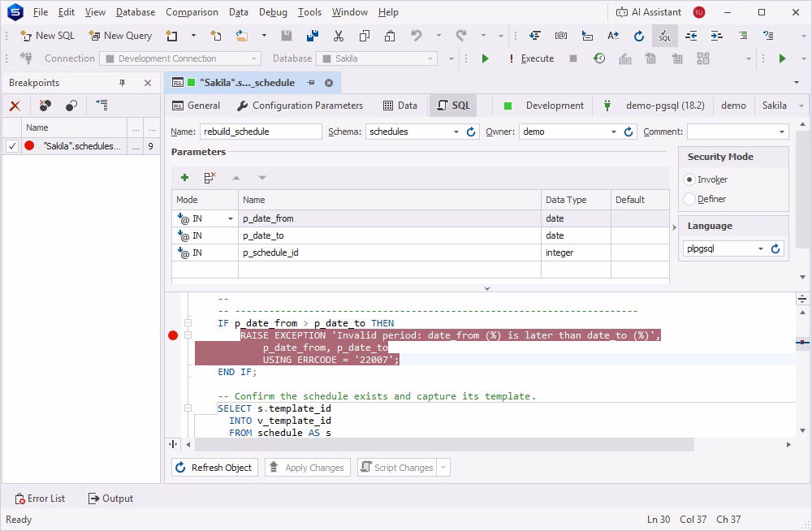Uncheck the Sakila.schedules breakpoint checkbox
The width and height of the screenshot is (812, 531).
pyautogui.click(x=12, y=146)
